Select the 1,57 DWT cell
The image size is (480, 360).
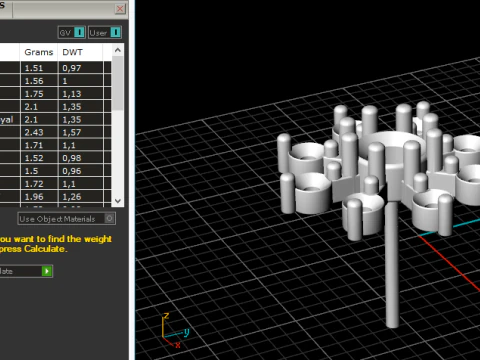tap(81, 132)
